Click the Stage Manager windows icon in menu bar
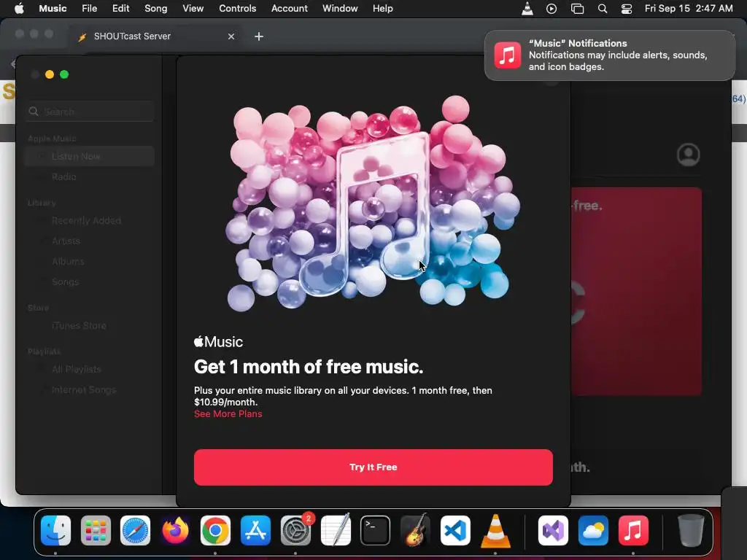Image resolution: width=747 pixels, height=560 pixels. [x=577, y=9]
